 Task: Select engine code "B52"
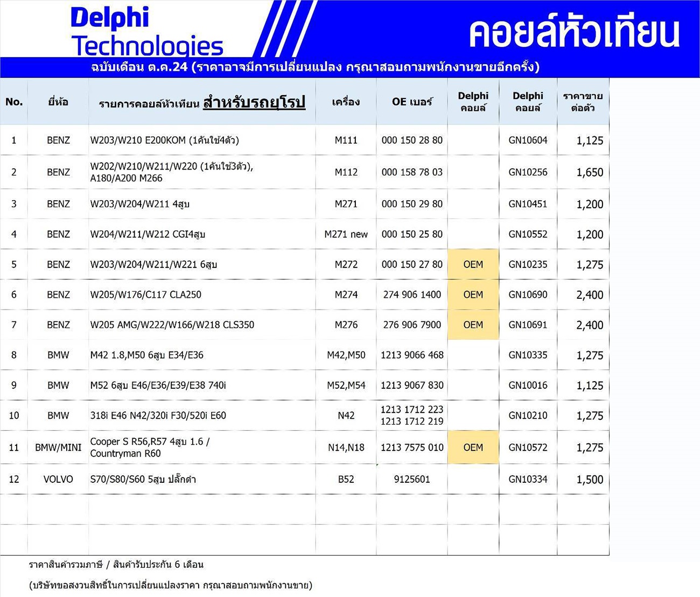click(346, 479)
